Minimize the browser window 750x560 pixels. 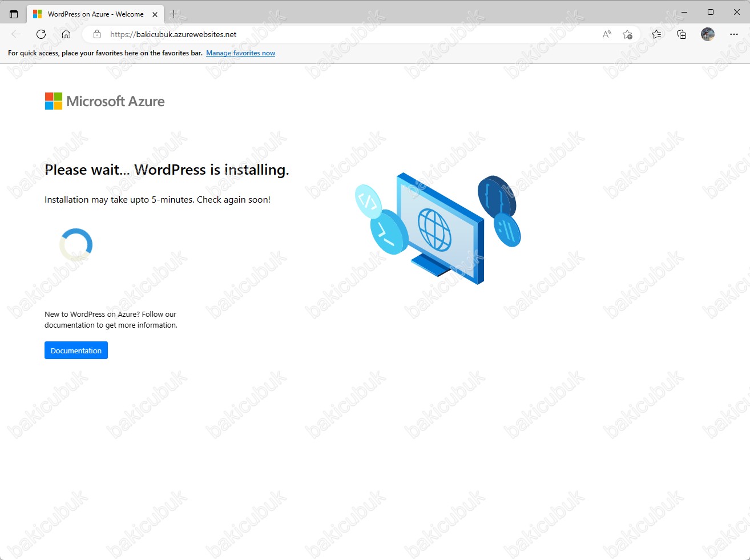click(x=684, y=12)
